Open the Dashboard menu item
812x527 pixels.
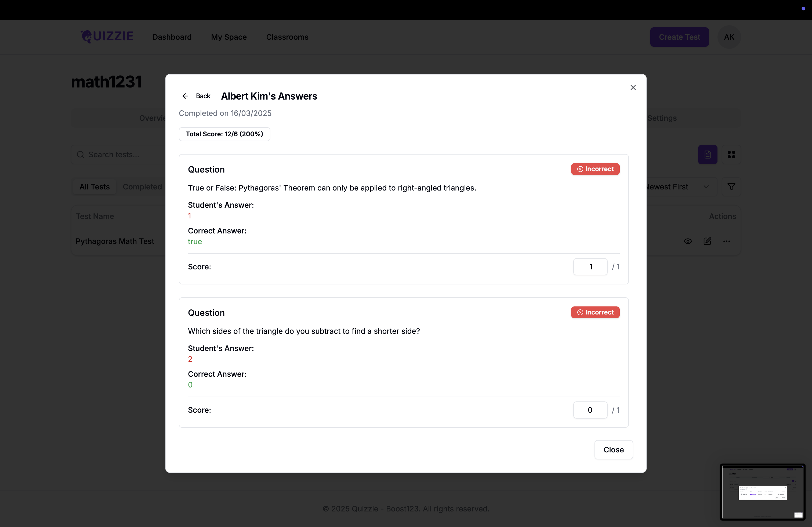(x=172, y=37)
